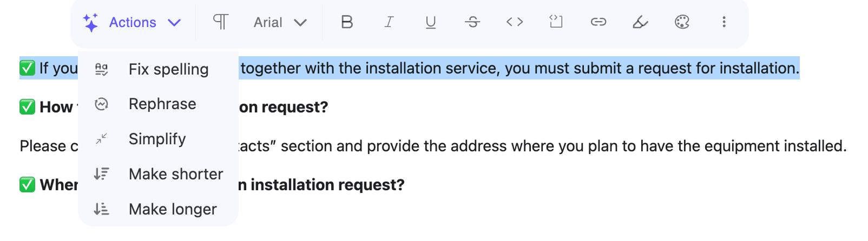This screenshot has height=241, width=868.
Task: Toggle underline formatting
Action: click(431, 22)
